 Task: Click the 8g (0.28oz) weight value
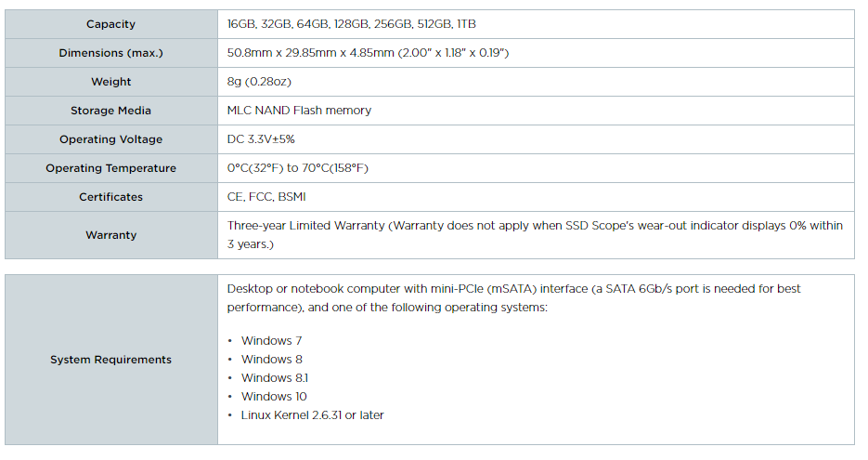coord(259,82)
